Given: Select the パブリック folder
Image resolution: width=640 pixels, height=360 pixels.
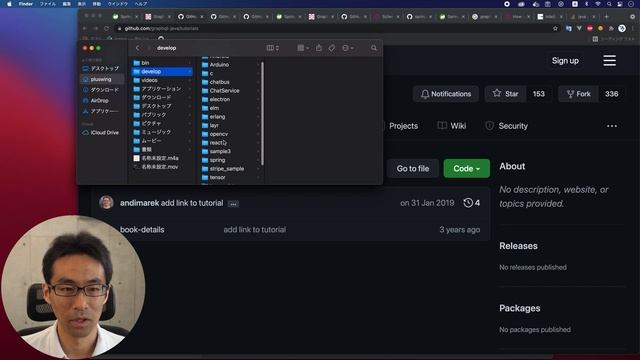Looking at the screenshot, I should pos(162,115).
